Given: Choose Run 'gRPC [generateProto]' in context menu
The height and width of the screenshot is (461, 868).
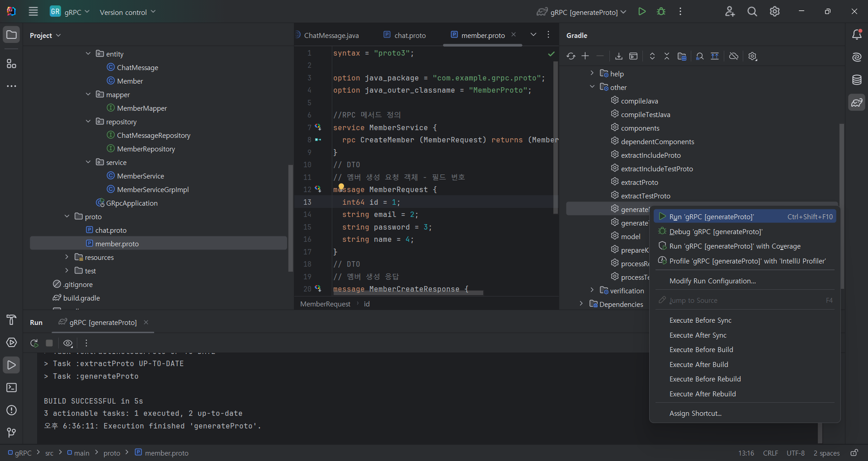Looking at the screenshot, I should 745,217.
